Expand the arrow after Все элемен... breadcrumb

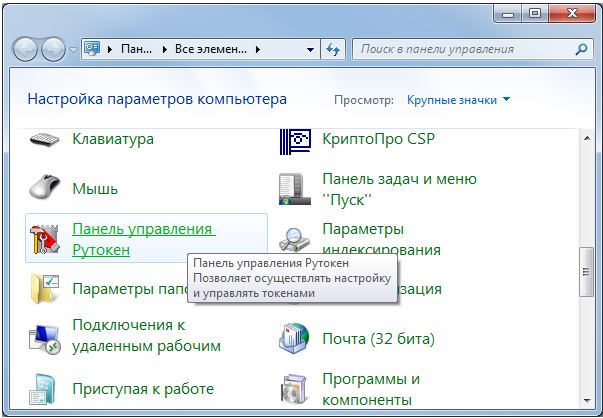pyautogui.click(x=257, y=49)
